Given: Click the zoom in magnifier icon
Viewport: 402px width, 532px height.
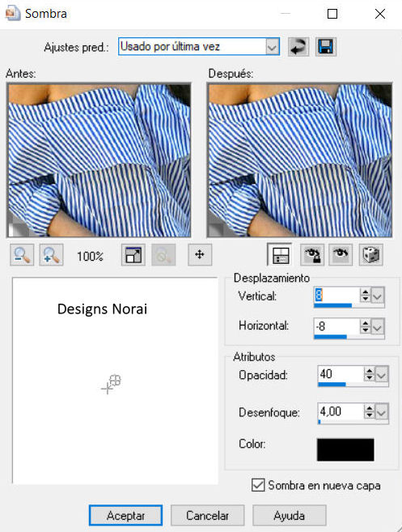Looking at the screenshot, I should [51, 254].
